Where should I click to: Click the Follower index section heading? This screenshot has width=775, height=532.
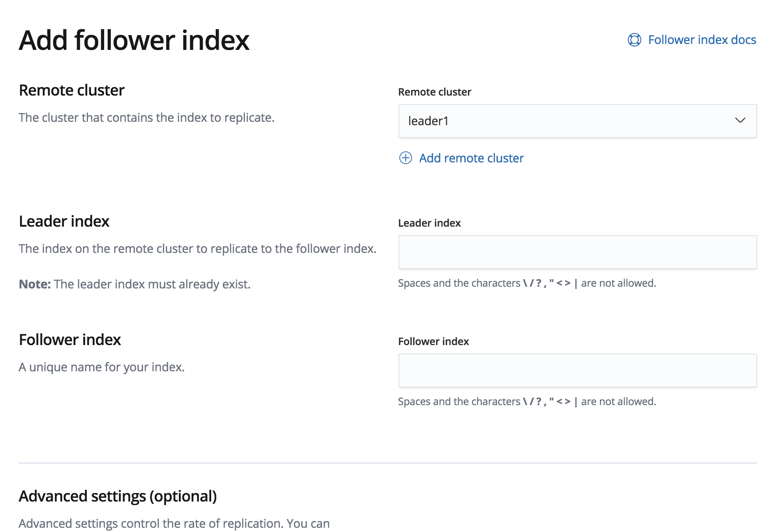coord(69,340)
